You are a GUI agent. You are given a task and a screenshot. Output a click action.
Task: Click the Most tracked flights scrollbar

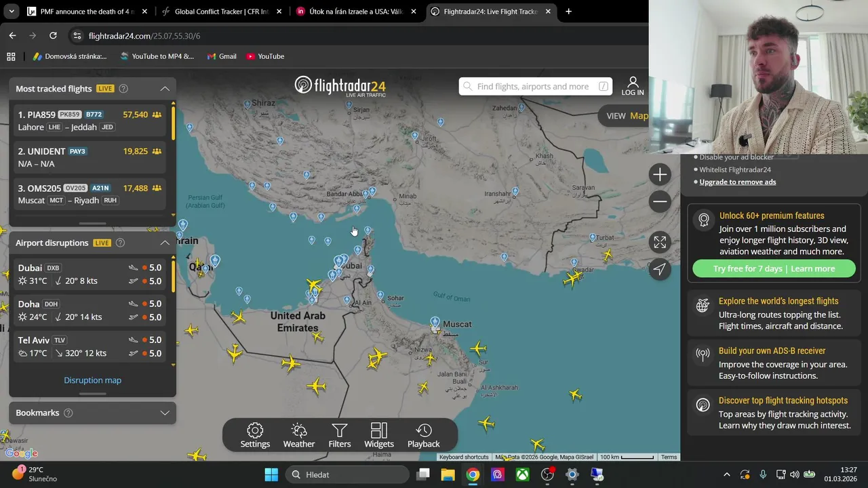(x=174, y=122)
